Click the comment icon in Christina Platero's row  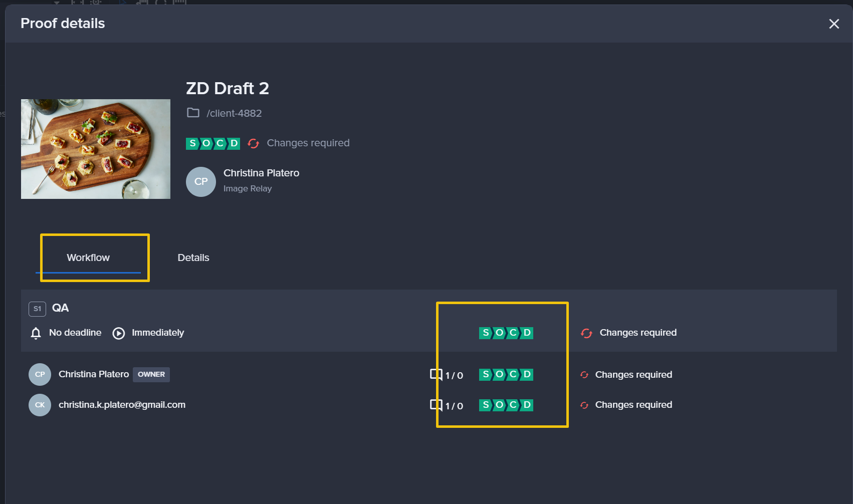click(436, 375)
